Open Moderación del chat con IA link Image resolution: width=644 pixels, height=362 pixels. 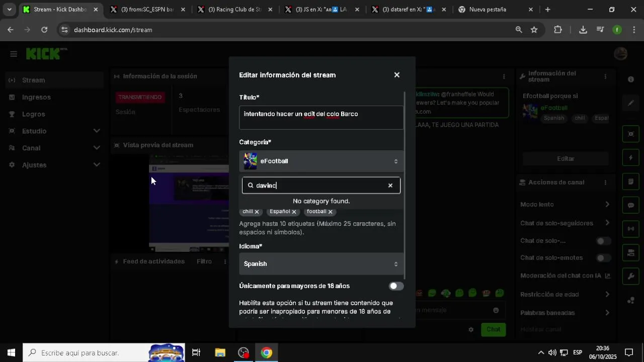pyautogui.click(x=566, y=276)
